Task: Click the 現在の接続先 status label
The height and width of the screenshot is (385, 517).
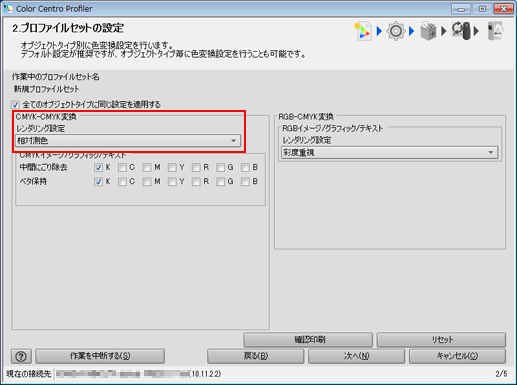Action: pos(29,374)
